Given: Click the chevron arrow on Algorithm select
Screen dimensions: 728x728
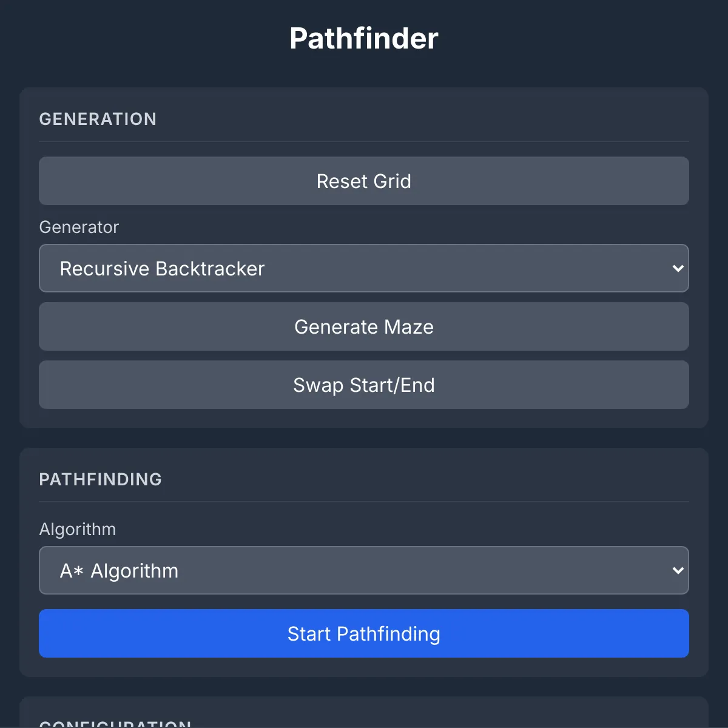Looking at the screenshot, I should (x=678, y=570).
